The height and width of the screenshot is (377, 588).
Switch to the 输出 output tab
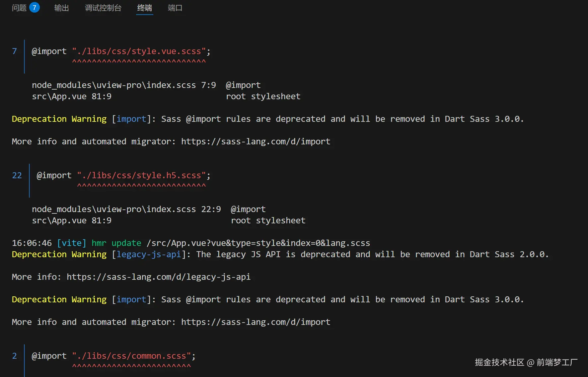tap(61, 8)
